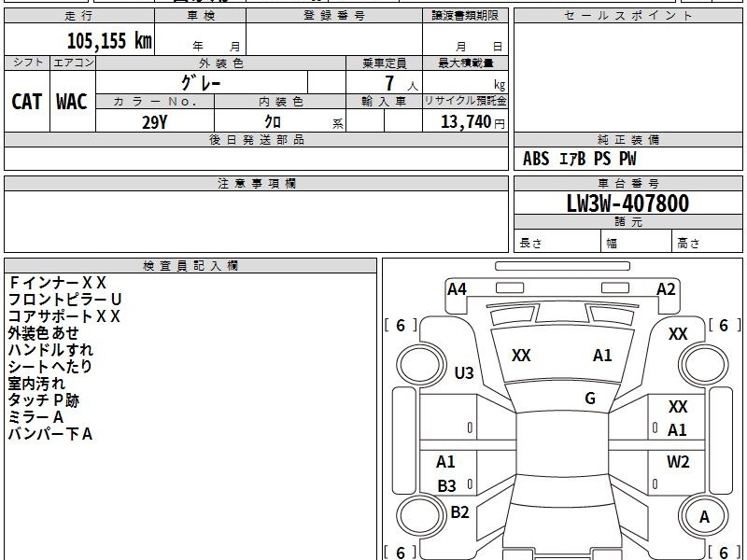Click inspector note ミラー A

pos(35,417)
